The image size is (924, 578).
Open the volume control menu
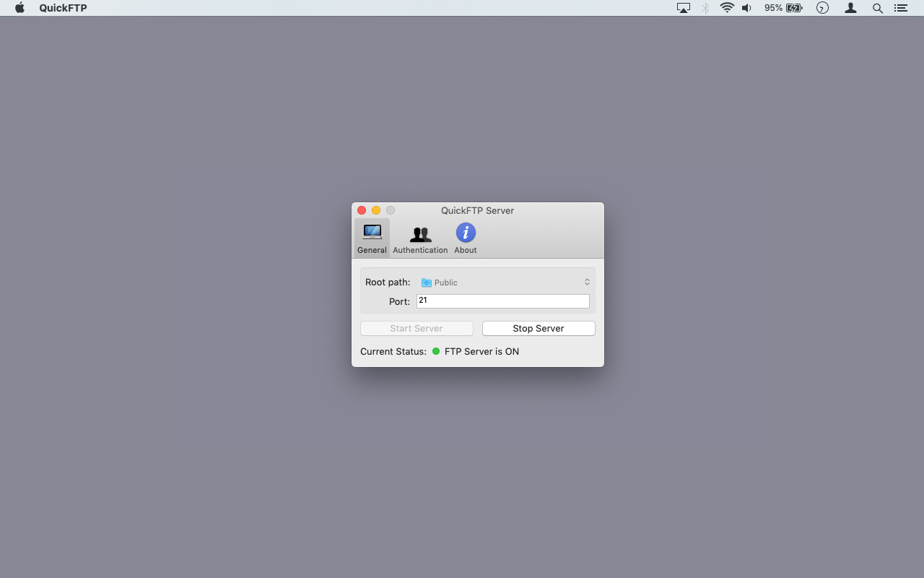click(x=747, y=8)
